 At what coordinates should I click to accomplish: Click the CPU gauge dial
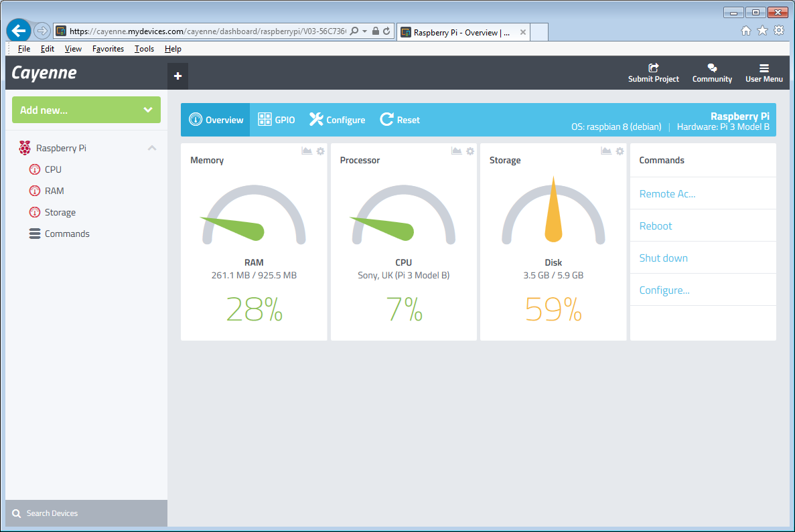(404, 215)
